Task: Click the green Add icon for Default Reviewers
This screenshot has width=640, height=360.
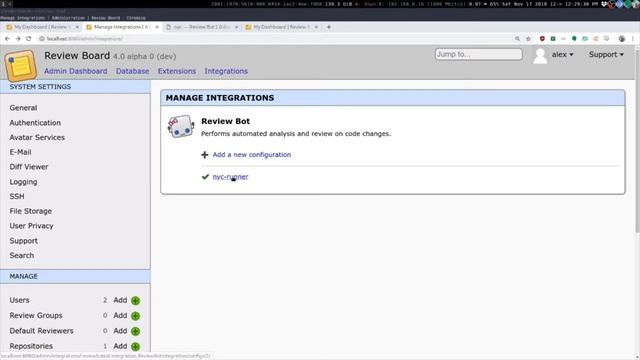Action: coord(136,331)
